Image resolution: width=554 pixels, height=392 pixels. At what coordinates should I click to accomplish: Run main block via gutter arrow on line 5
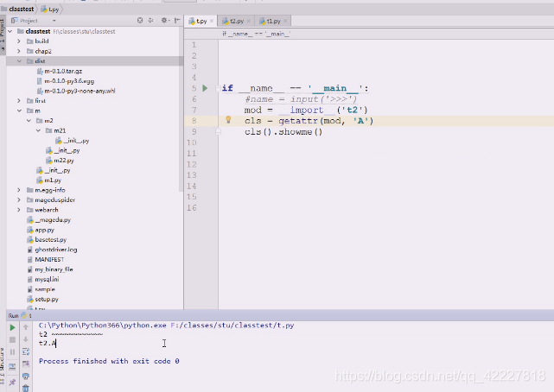(205, 88)
